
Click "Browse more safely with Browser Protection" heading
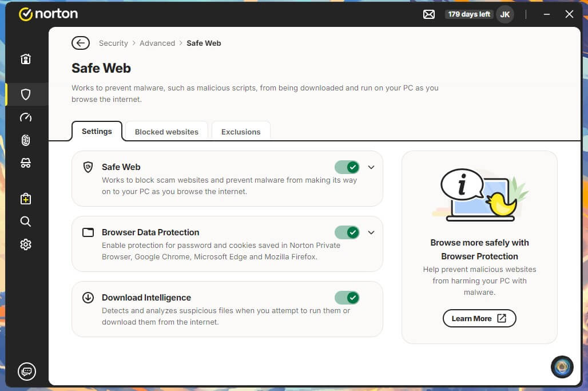point(479,250)
